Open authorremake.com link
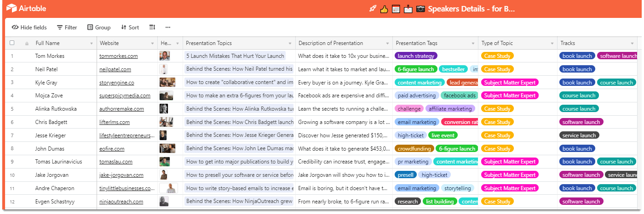 (x=122, y=109)
